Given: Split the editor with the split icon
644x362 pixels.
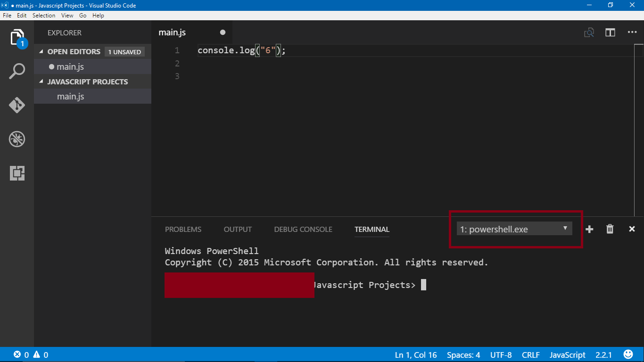Looking at the screenshot, I should tap(611, 33).
